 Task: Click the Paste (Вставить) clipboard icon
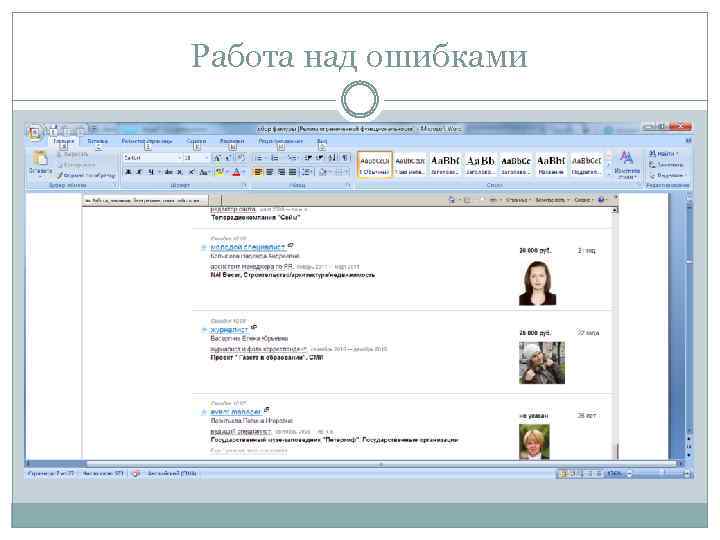pyautogui.click(x=40, y=158)
